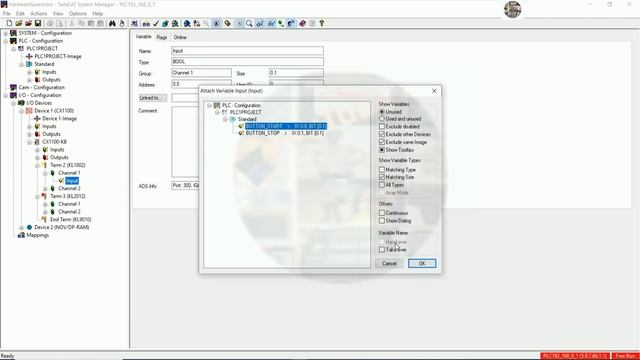Screen dimensions: 640x360
Task: Open the View menu
Action: coord(58,13)
